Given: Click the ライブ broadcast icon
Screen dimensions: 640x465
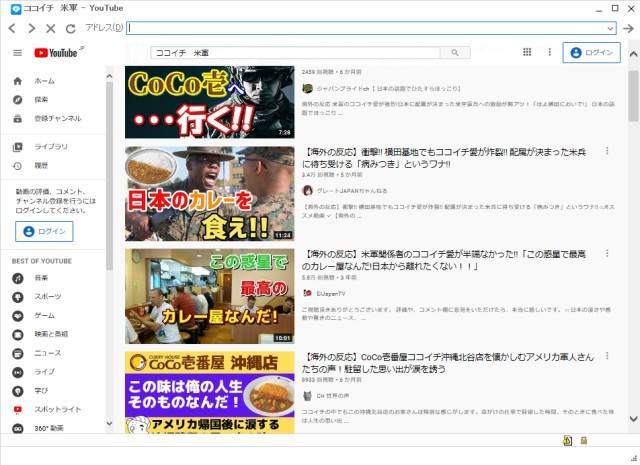Looking at the screenshot, I should [18, 372].
